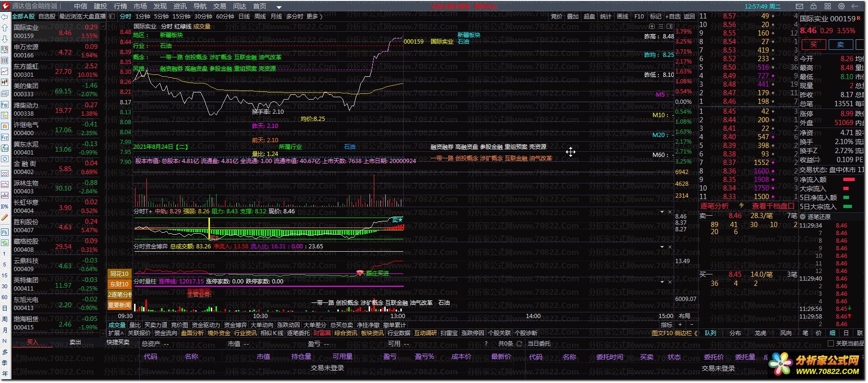Screen dimensions: 868x383
Task: Open the 分时T+ panel dropdown arrow
Action: pyautogui.click(x=662, y=212)
